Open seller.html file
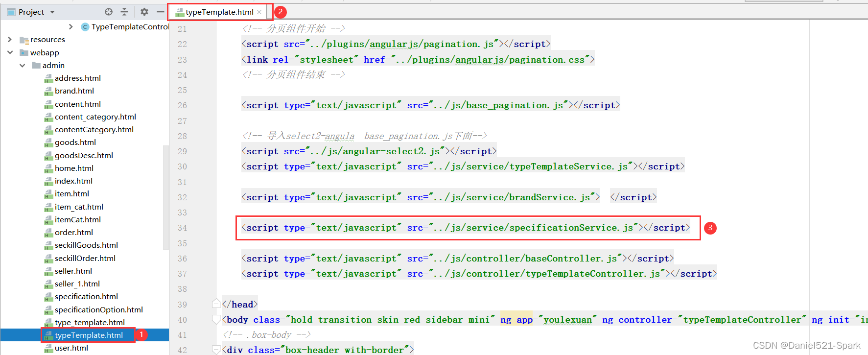 click(x=73, y=271)
